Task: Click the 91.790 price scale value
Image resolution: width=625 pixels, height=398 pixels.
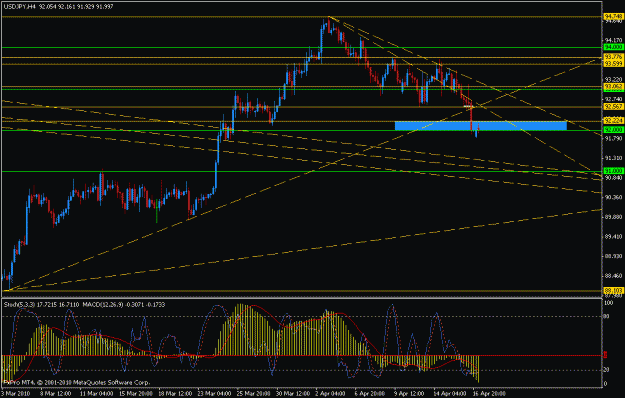Action: [x=613, y=138]
